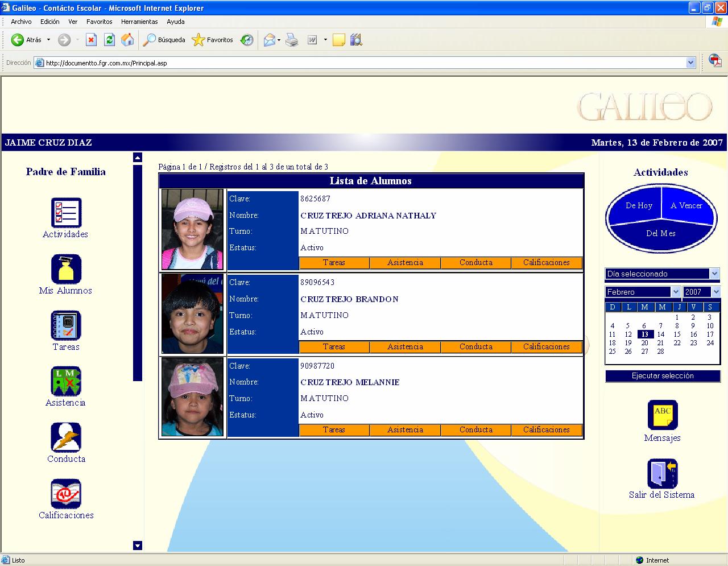Open the Febrero month dropdown
The width and height of the screenshot is (728, 566).
pos(676,292)
